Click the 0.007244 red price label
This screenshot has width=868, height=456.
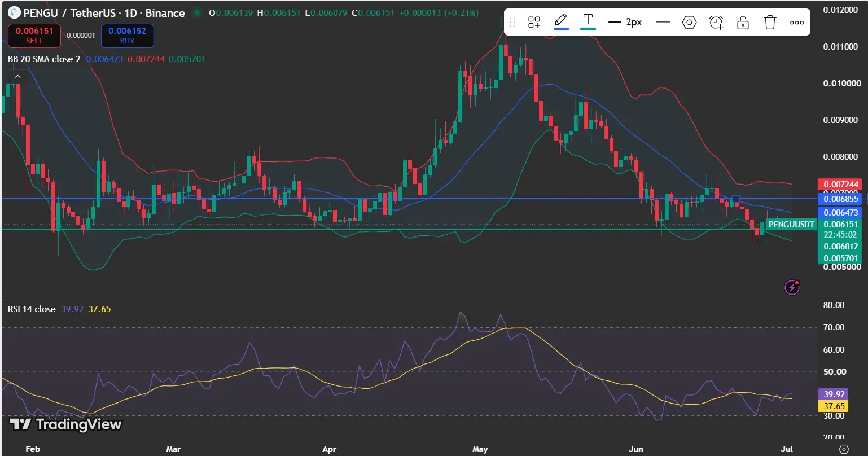coord(840,185)
